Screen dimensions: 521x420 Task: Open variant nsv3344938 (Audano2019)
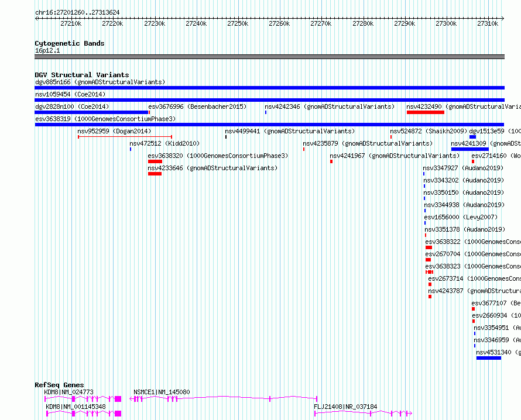[x=464, y=205]
